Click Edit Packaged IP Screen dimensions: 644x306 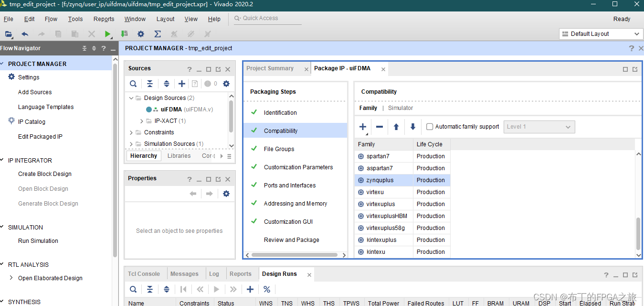[x=40, y=136]
